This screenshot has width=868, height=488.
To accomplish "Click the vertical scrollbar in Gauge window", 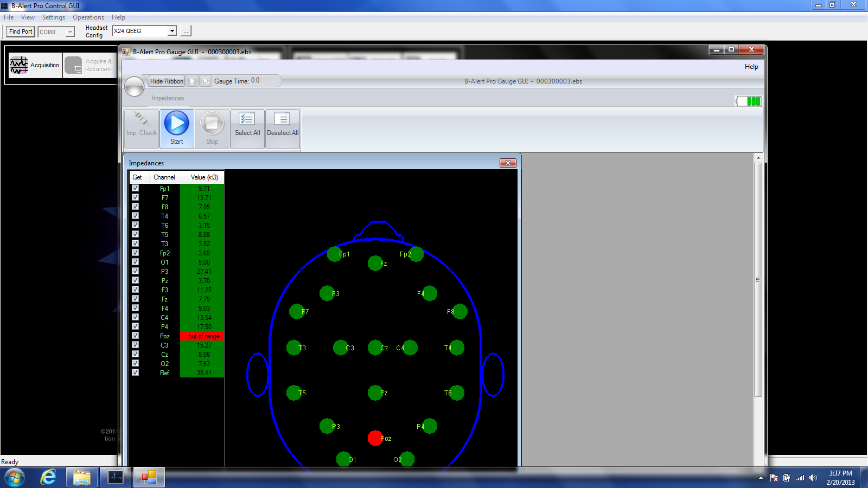I will (x=758, y=280).
